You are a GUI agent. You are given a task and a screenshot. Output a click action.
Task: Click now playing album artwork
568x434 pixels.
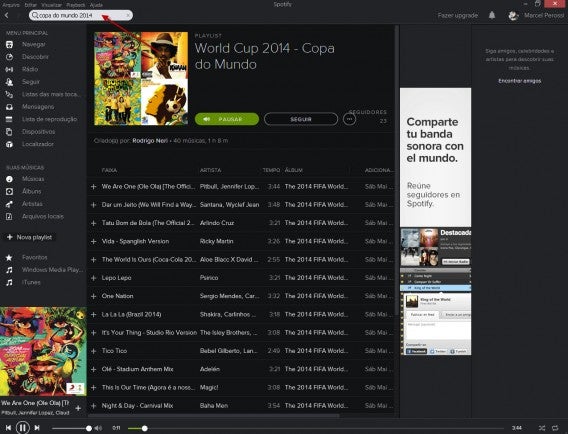[x=43, y=351]
